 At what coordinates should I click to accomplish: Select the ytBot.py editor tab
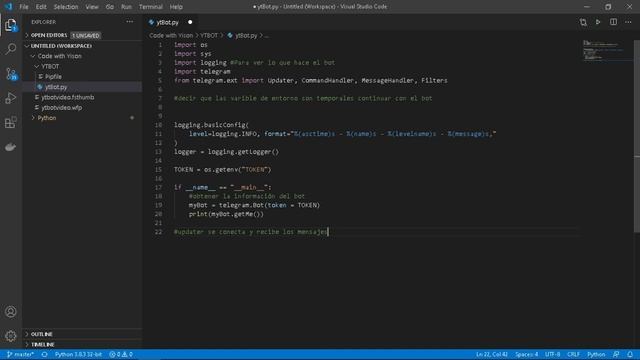[x=167, y=22]
